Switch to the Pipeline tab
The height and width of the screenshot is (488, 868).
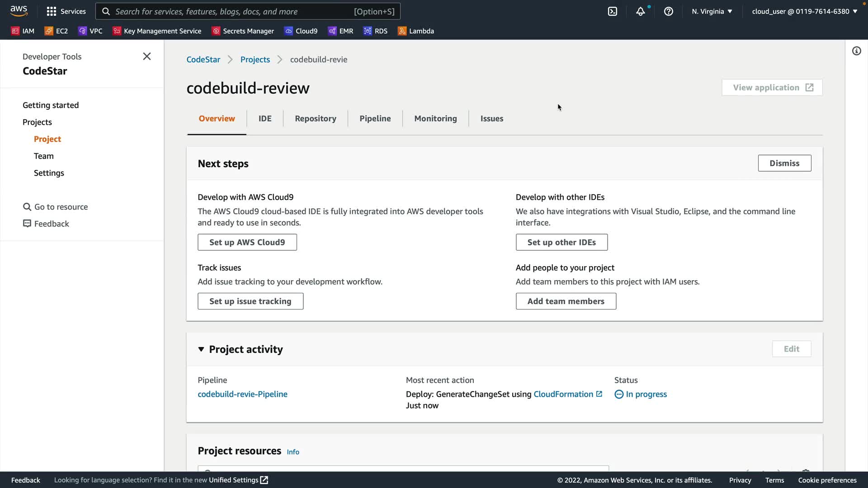point(375,118)
